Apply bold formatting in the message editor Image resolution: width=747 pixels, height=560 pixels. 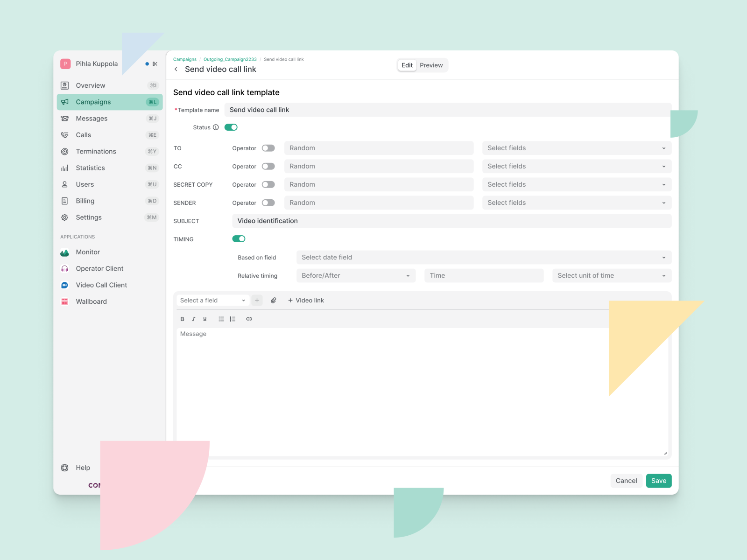[x=182, y=319]
